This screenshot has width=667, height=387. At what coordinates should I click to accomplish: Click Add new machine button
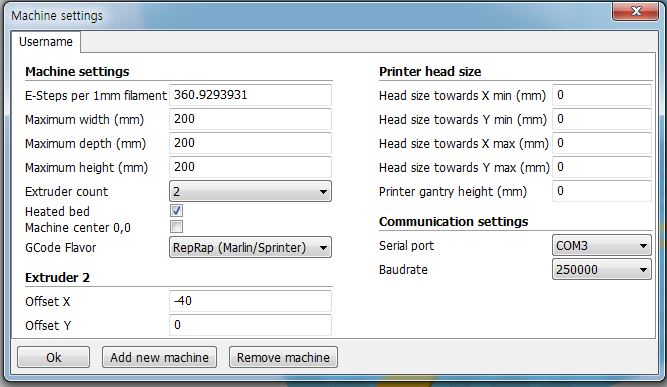160,357
